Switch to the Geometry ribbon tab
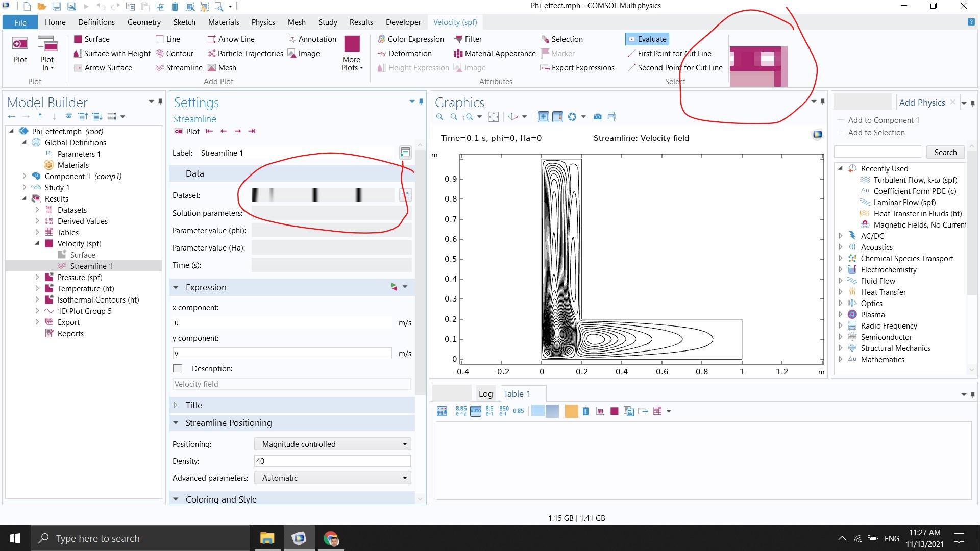Viewport: 980px width, 551px height. pyautogui.click(x=144, y=22)
